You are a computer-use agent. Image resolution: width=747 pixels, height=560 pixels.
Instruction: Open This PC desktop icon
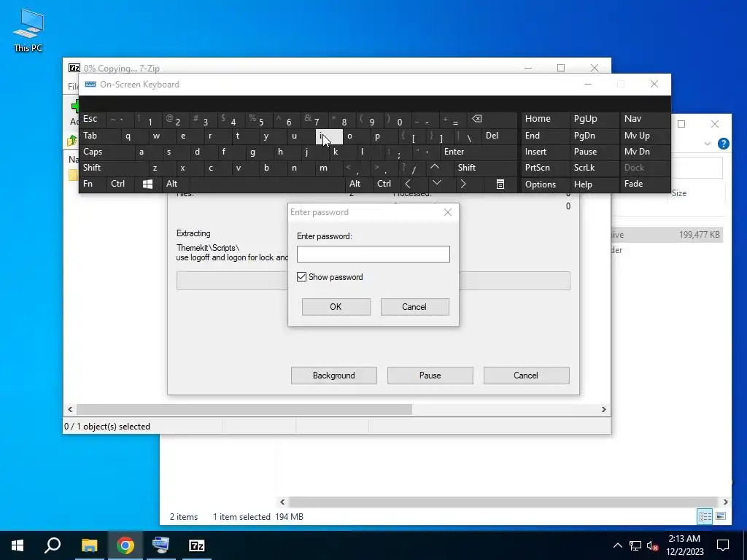(x=28, y=30)
